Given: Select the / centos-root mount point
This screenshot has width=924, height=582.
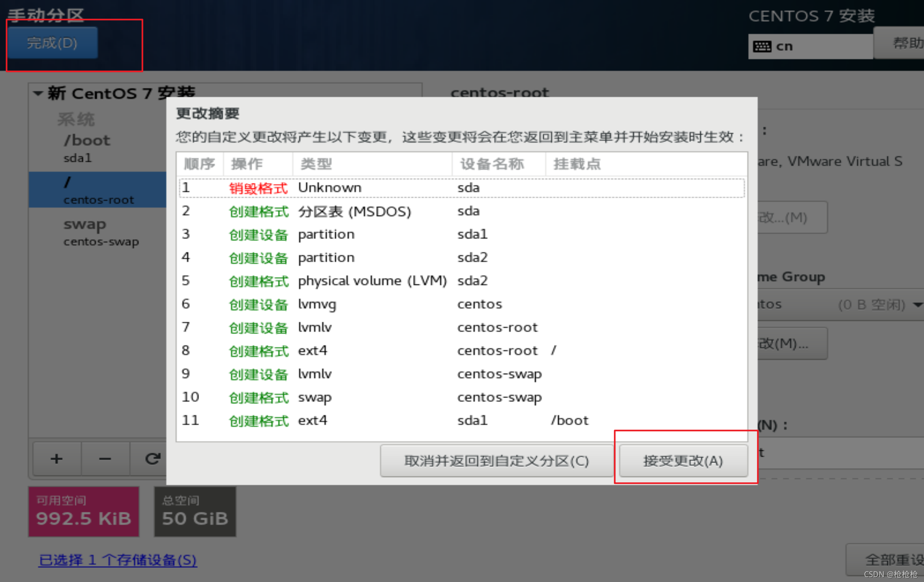Looking at the screenshot, I should coord(97,190).
